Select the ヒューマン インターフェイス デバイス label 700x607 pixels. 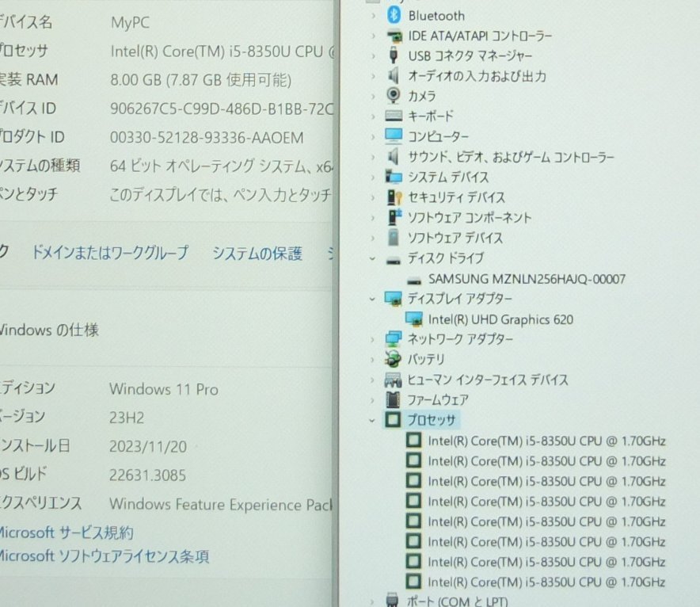click(488, 380)
